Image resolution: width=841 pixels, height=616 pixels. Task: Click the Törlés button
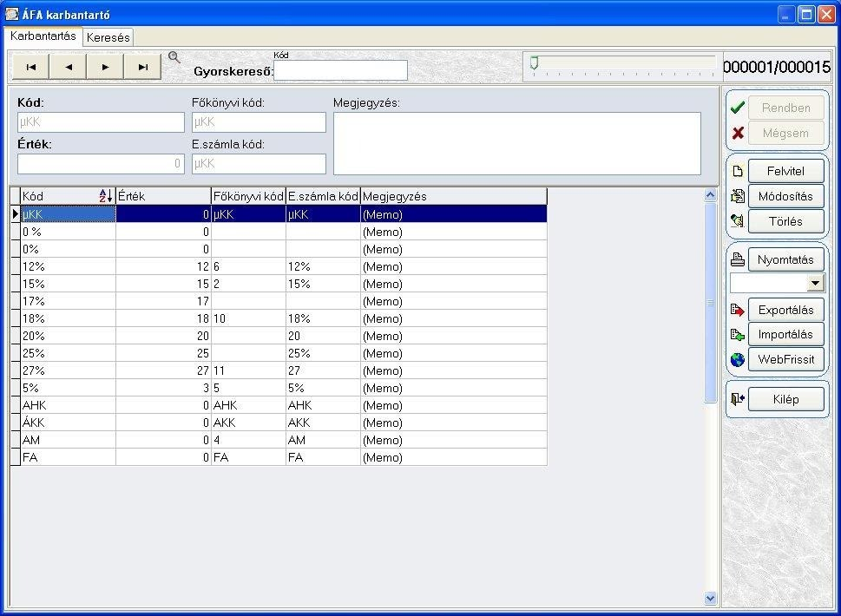(785, 221)
